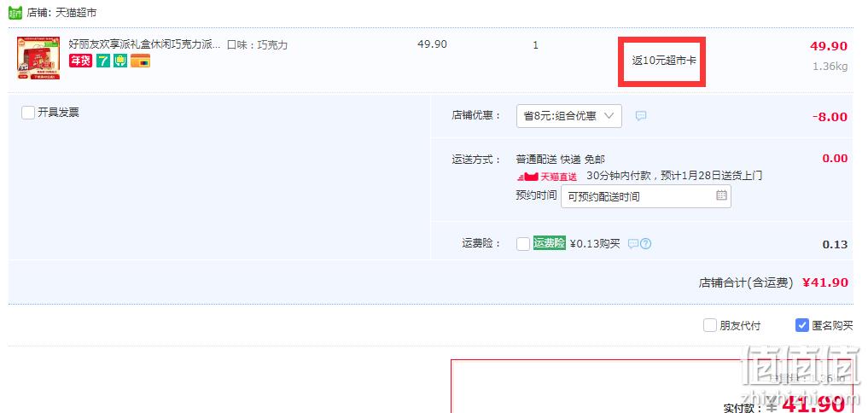
Task: Uncheck the 匿名购买 anonymous purchase checkbox
Action: tap(802, 325)
